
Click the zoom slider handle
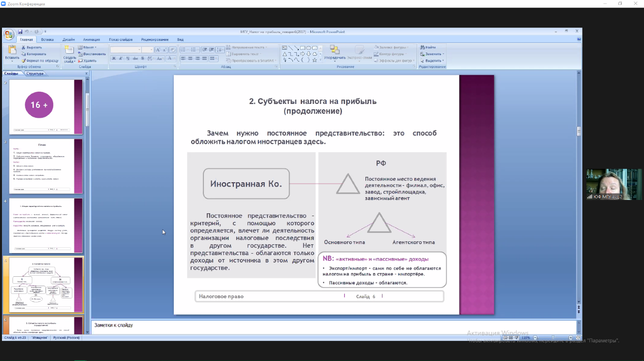tap(553, 338)
